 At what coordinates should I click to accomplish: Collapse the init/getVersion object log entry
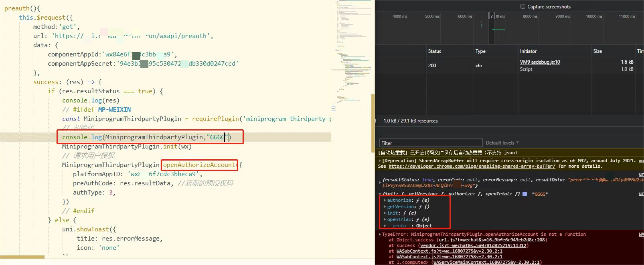point(380,194)
